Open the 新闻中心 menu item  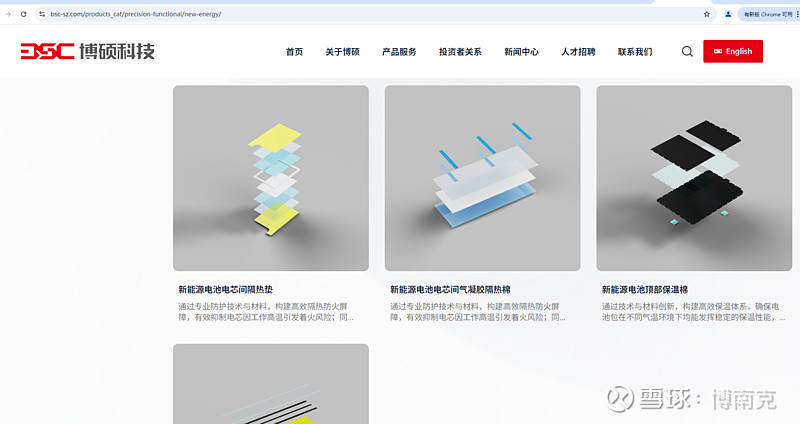pos(521,52)
